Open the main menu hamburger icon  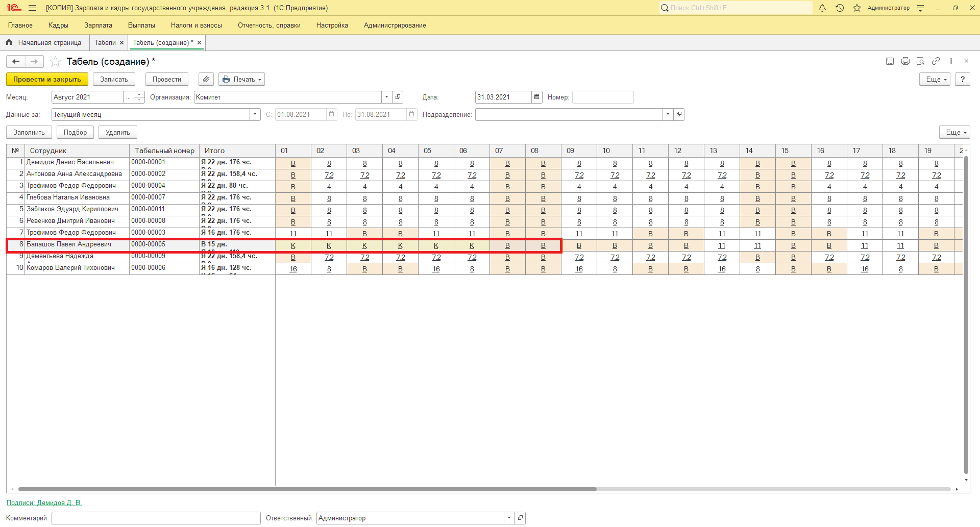point(32,8)
